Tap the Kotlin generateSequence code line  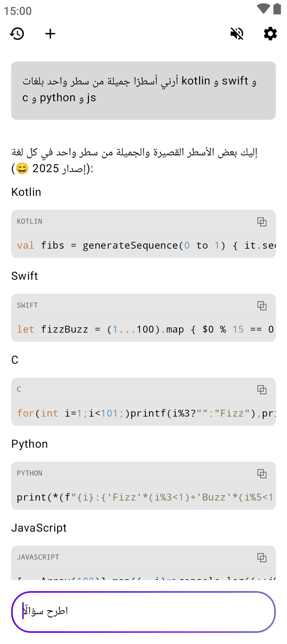[143, 245]
